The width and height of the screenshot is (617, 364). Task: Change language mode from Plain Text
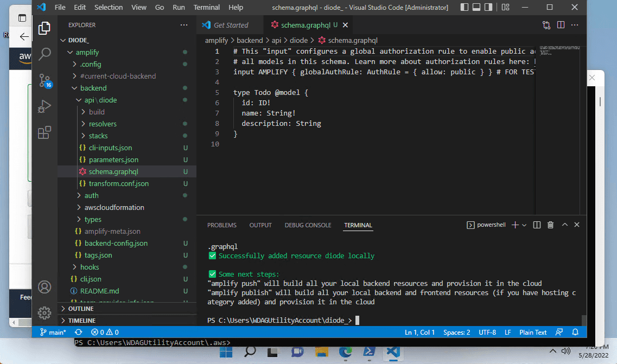(533, 332)
